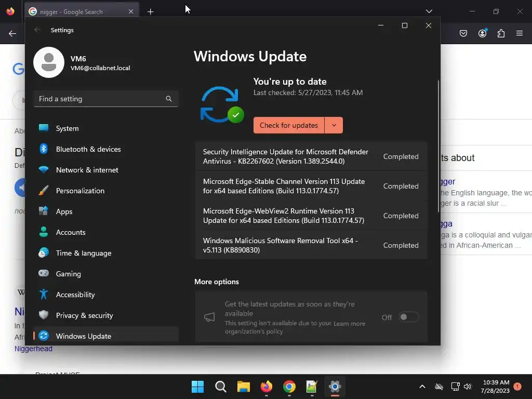This screenshot has width=532, height=399.
Task: Open Bluetooth & devices settings
Action: point(106,149)
